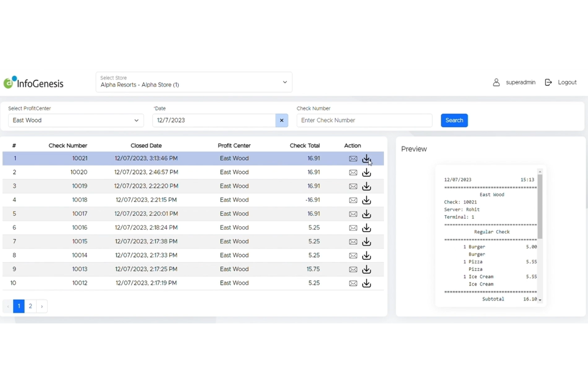This screenshot has height=392, width=588.
Task: Click the superadmin username
Action: 520,82
